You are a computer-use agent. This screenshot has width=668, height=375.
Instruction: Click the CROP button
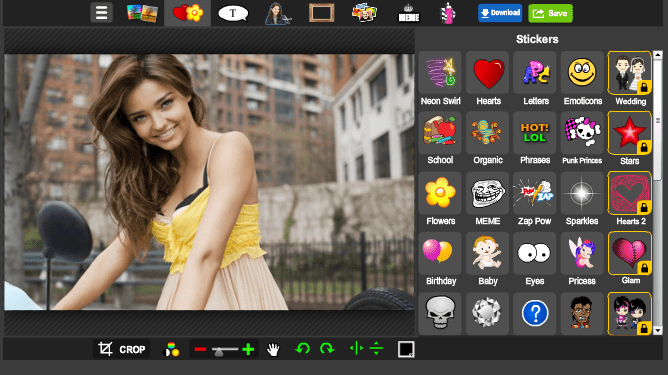click(x=121, y=349)
